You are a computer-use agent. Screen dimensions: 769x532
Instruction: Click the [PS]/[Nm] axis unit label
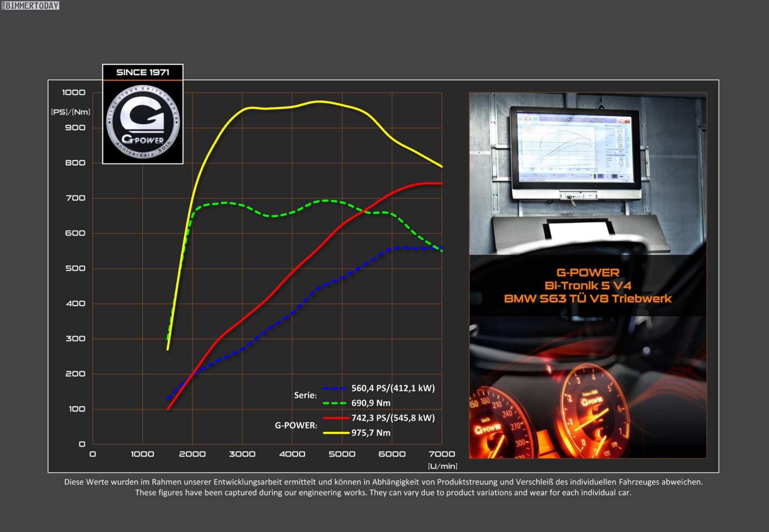click(70, 112)
